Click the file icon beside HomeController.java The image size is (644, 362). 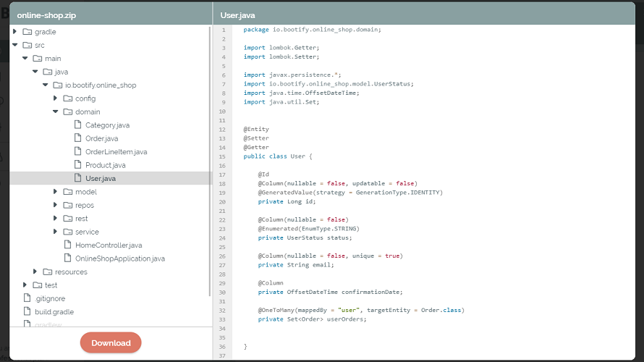(68, 245)
